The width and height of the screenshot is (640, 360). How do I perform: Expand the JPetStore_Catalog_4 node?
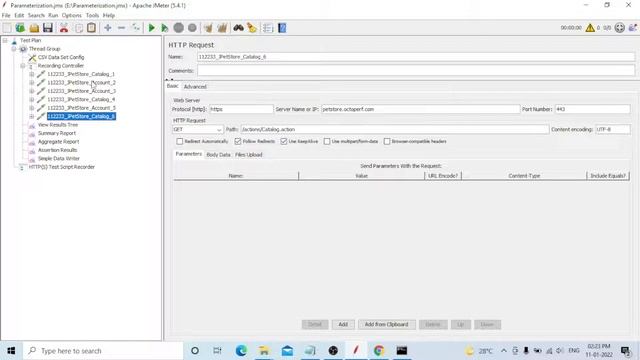(32, 100)
